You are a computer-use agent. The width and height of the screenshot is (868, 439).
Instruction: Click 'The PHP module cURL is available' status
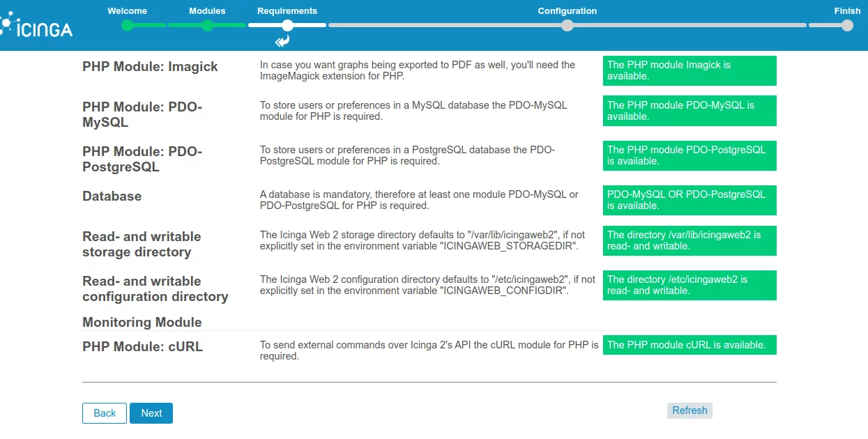point(690,345)
